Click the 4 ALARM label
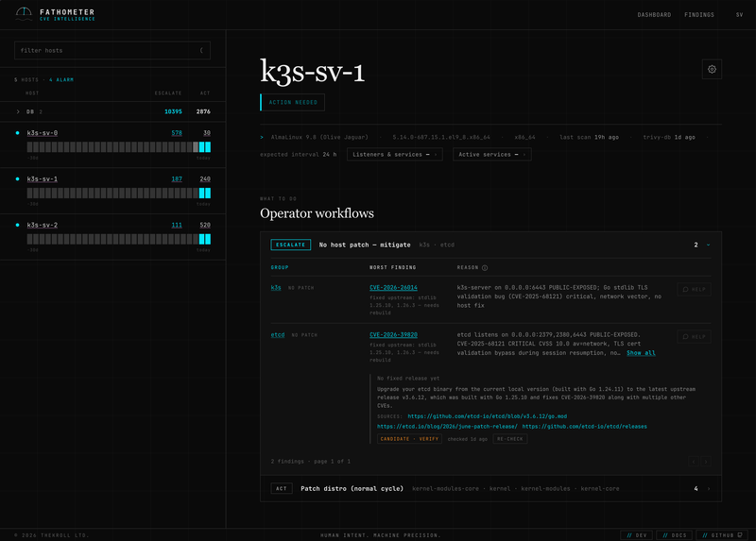 (x=61, y=80)
